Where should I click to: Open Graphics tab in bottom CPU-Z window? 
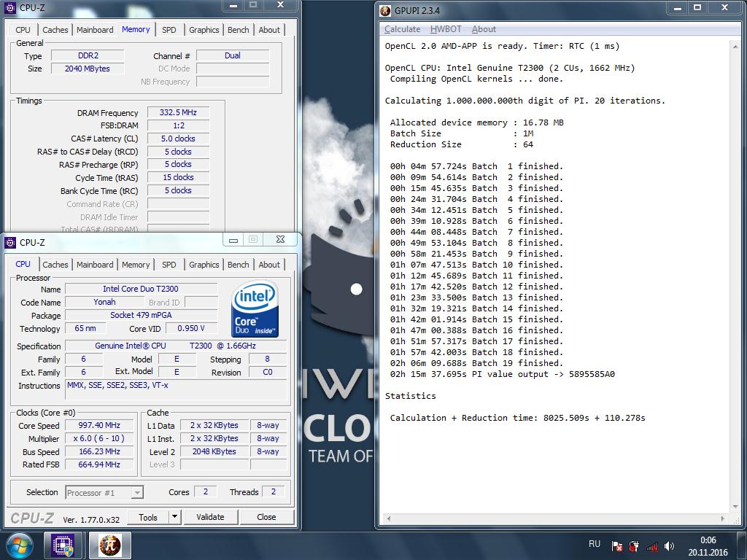(204, 264)
